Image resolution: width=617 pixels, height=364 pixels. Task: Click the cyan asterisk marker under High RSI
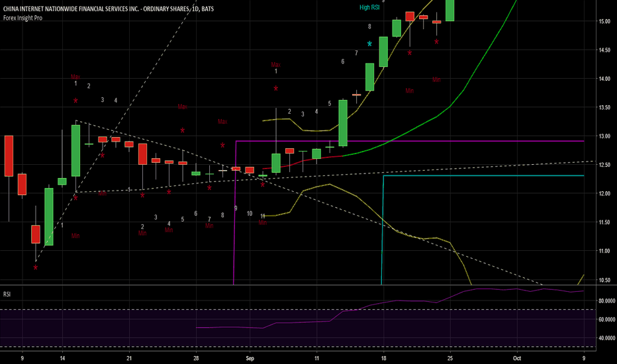tap(369, 44)
